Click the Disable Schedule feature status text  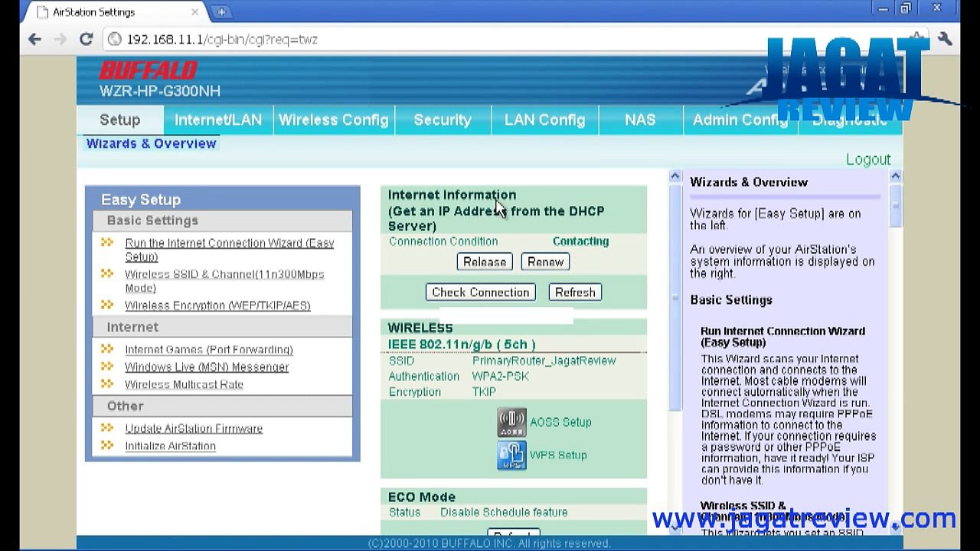coord(504,512)
